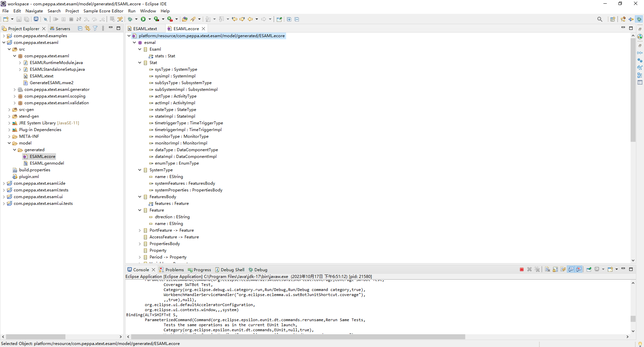
Task: Open the Sample Ecore Editor menu
Action: click(x=103, y=11)
